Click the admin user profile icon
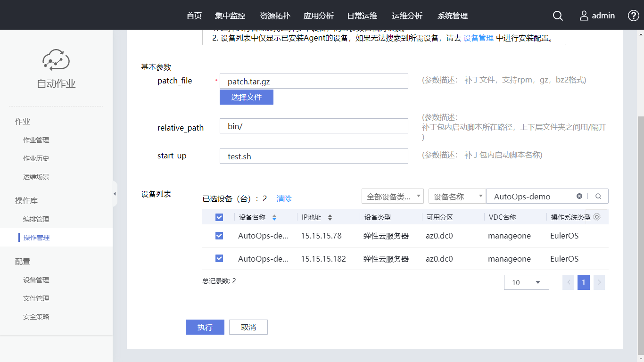644x362 pixels. (584, 16)
